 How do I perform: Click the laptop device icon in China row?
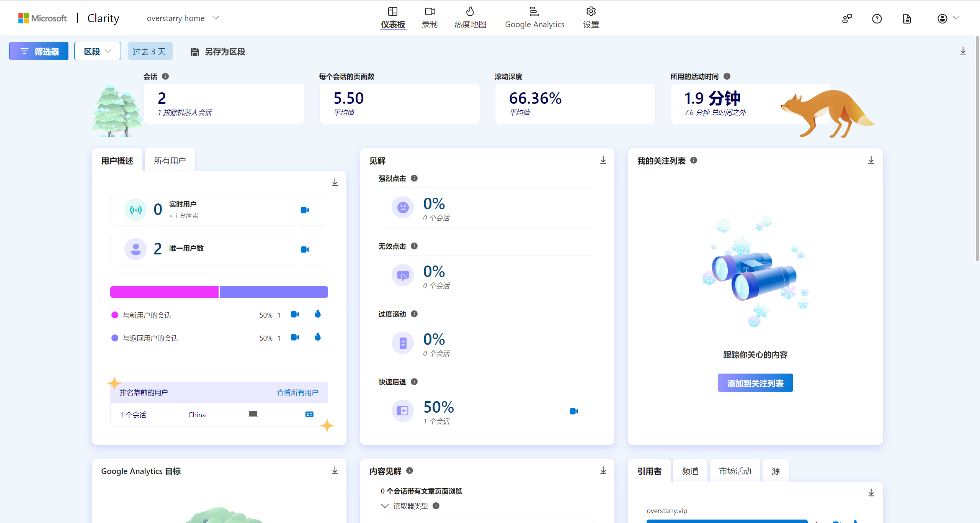tap(253, 414)
